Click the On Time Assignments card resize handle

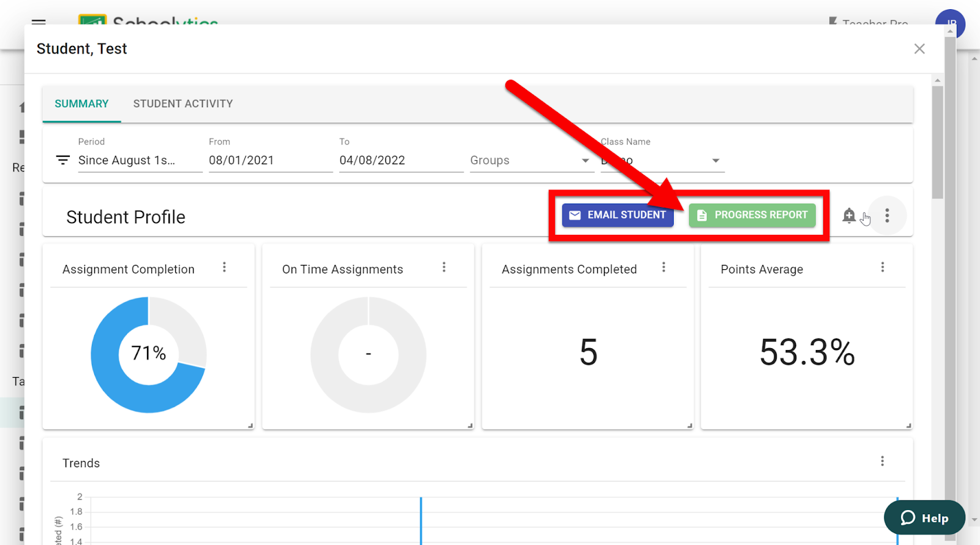tap(470, 425)
